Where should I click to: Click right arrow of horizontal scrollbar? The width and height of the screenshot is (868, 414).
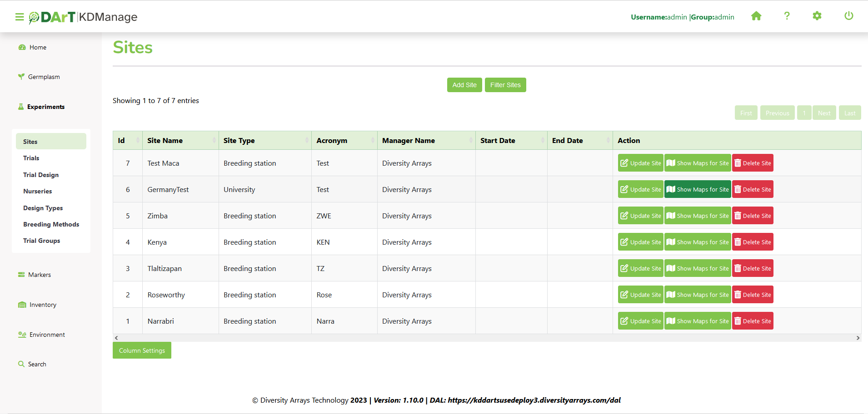pyautogui.click(x=858, y=338)
